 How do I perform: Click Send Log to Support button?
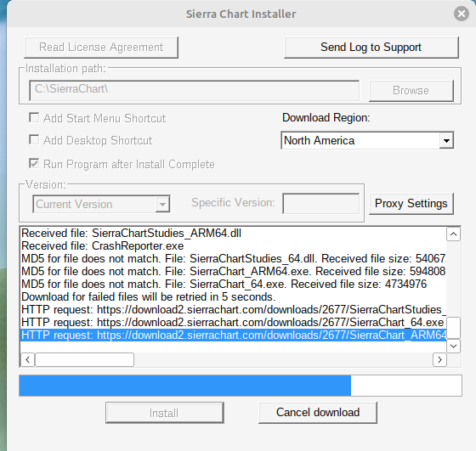(371, 48)
